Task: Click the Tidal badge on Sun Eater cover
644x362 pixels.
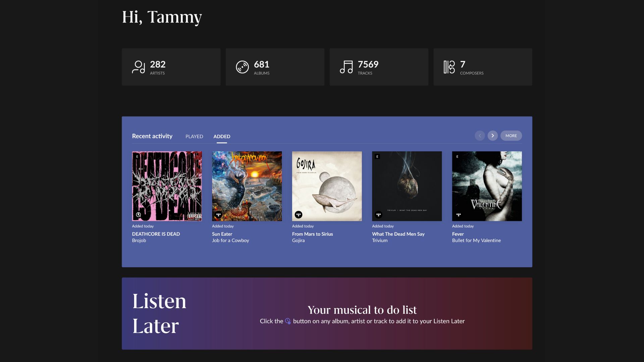Action: 218,215
